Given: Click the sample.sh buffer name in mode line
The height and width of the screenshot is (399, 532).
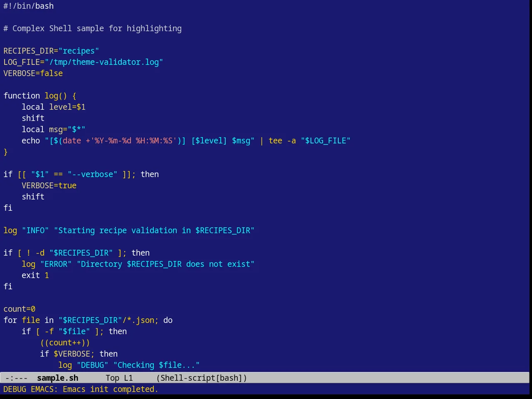Looking at the screenshot, I should [x=58, y=378].
